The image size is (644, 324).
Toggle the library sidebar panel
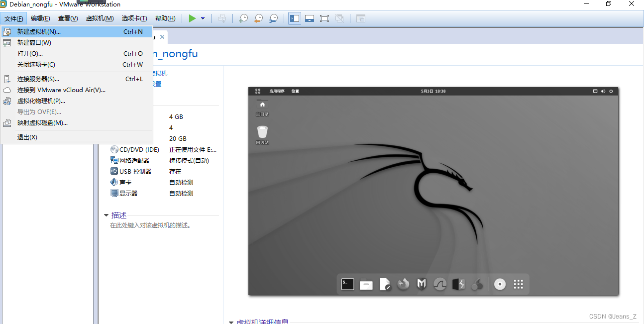point(294,18)
